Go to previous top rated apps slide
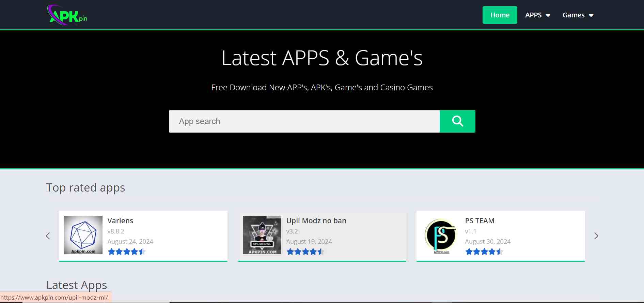This screenshot has height=303, width=644. [48, 236]
